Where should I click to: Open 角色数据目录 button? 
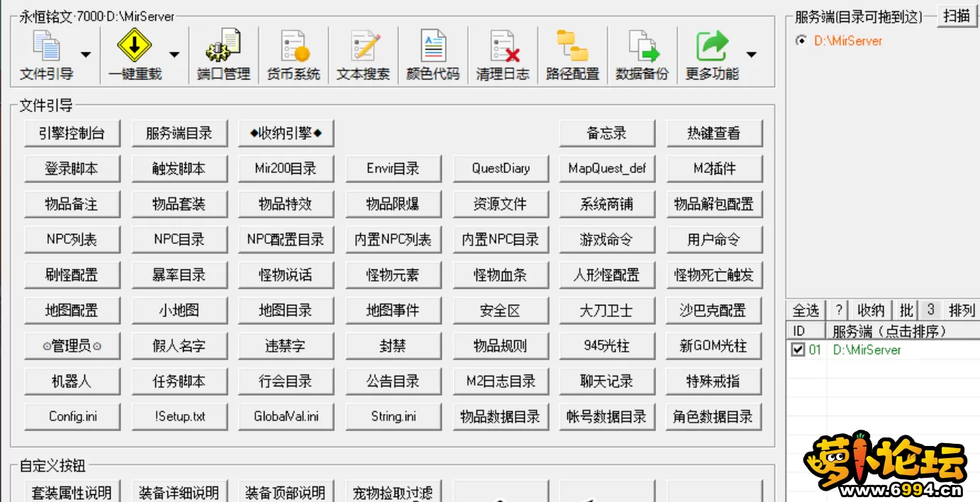coord(714,417)
